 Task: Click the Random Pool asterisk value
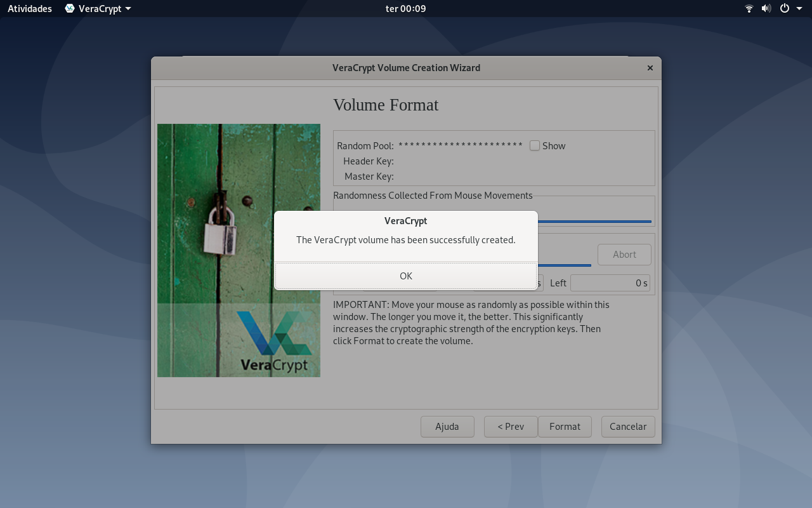(461, 145)
